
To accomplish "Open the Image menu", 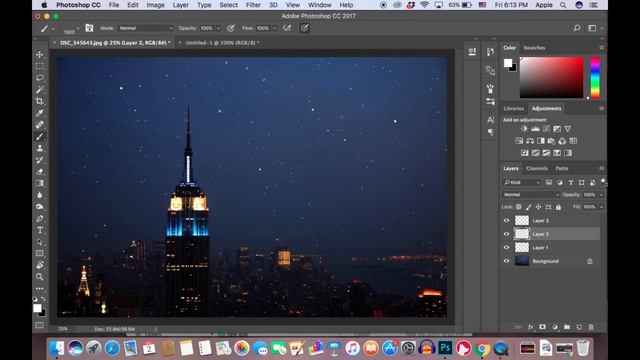I will [x=155, y=5].
